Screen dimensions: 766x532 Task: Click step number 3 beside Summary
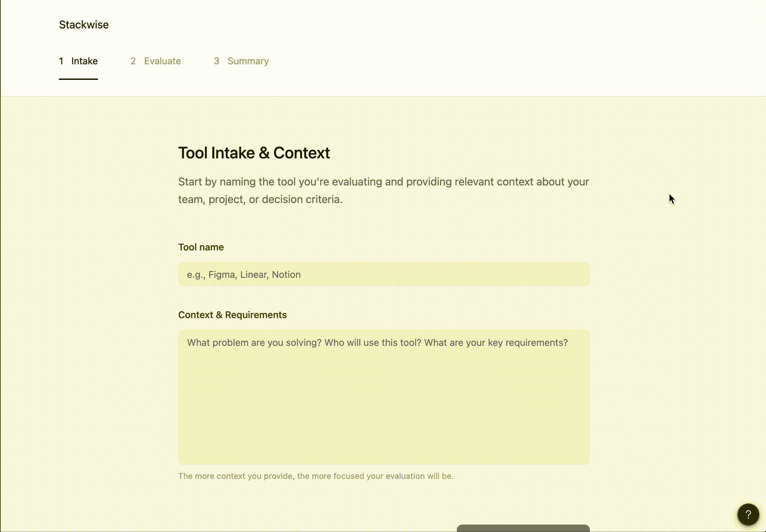[x=216, y=61]
